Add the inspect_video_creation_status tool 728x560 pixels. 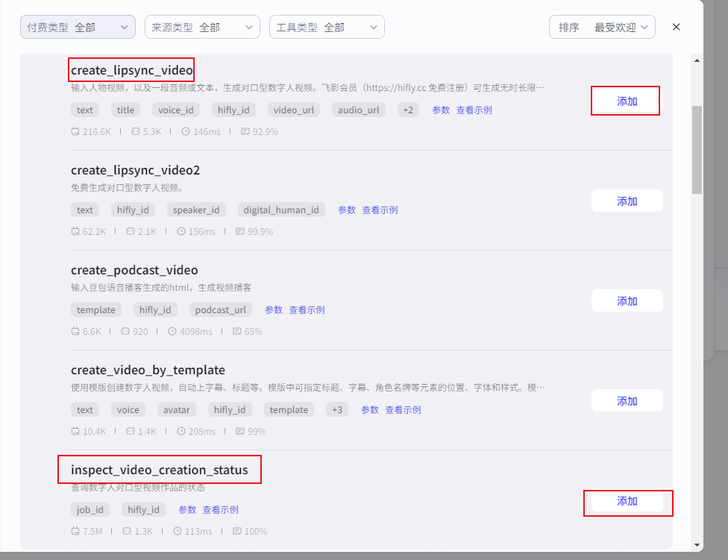[627, 501]
